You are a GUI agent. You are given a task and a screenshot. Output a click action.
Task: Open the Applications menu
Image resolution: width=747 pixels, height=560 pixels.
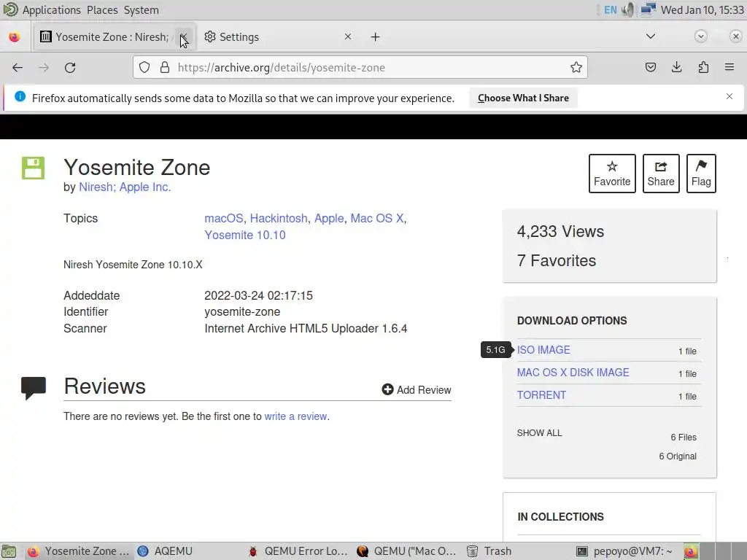(x=52, y=10)
